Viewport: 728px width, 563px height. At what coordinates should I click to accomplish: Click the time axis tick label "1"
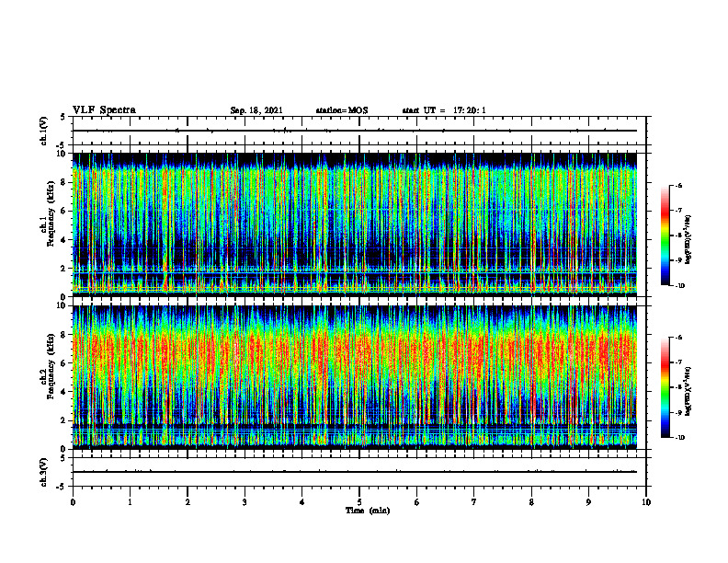pos(130,502)
